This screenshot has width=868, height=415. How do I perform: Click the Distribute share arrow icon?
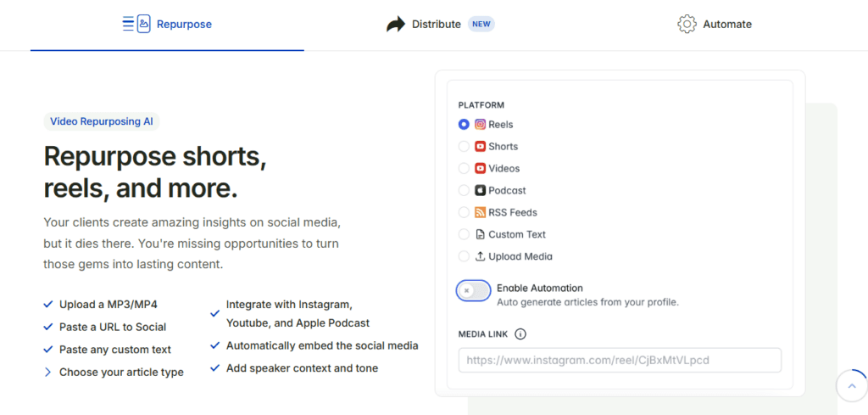click(x=396, y=25)
